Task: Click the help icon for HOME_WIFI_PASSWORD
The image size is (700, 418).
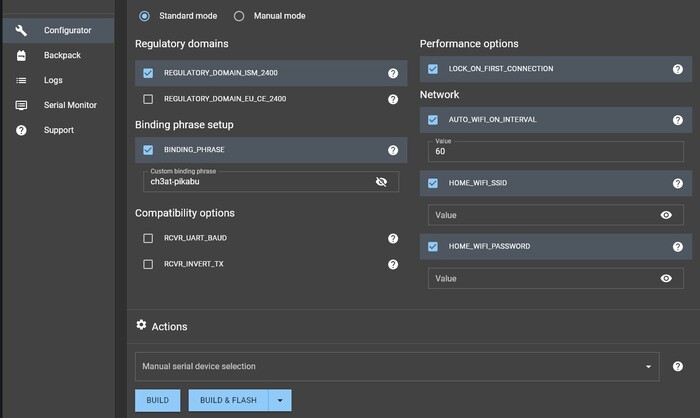Action: click(x=678, y=246)
